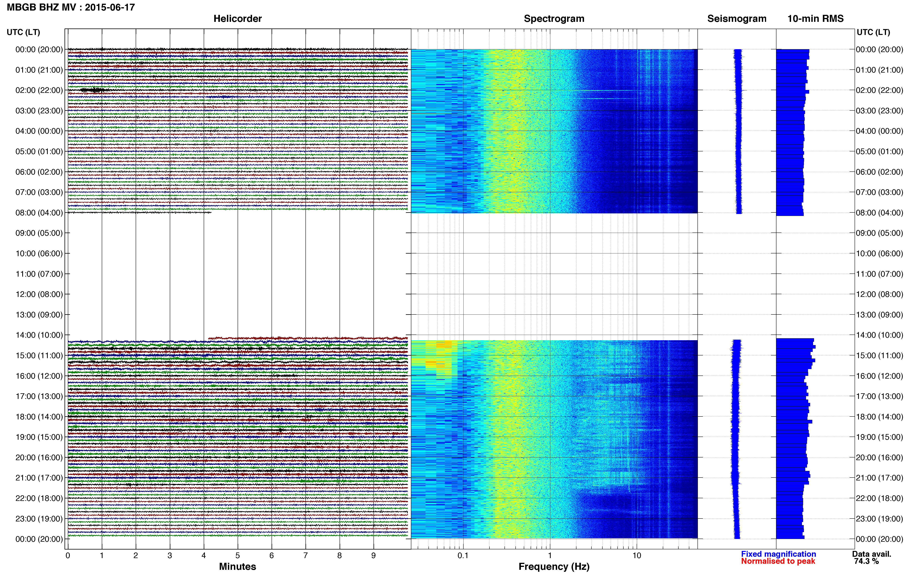Select 01:00 (21:00) on the Helicorder time axis

(39, 70)
